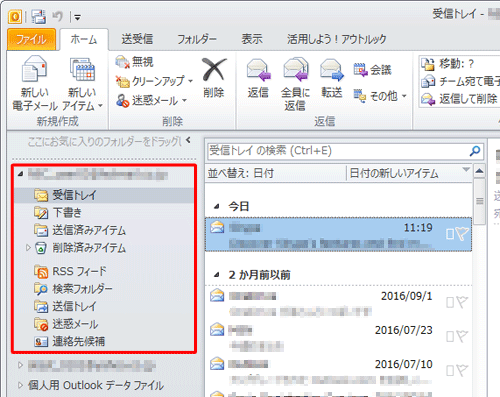Image resolution: width=500 pixels, height=397 pixels.
Task: Select 迷惑メール folder in tree
Action: [66, 324]
